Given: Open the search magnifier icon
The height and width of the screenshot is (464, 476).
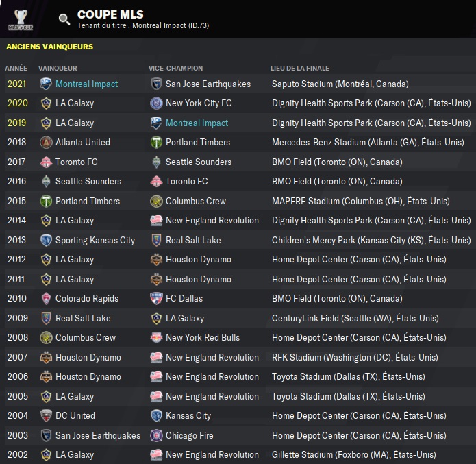Looking at the screenshot, I should [x=64, y=19].
